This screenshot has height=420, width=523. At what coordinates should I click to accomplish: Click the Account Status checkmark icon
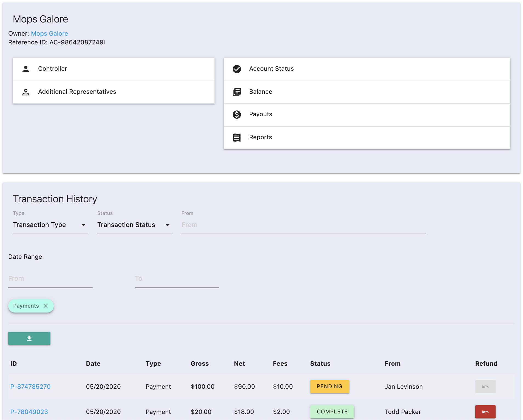(x=237, y=69)
